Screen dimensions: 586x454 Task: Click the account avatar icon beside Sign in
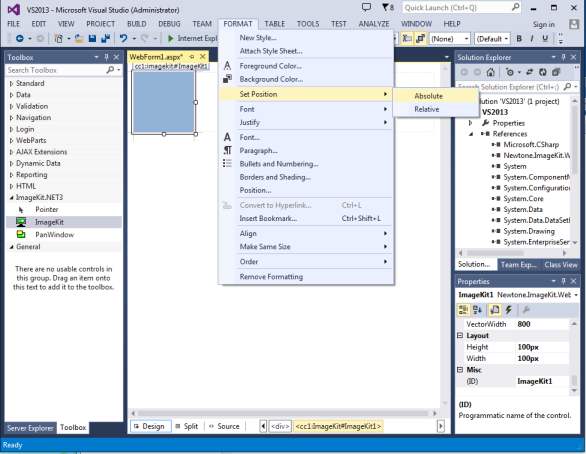(x=574, y=25)
